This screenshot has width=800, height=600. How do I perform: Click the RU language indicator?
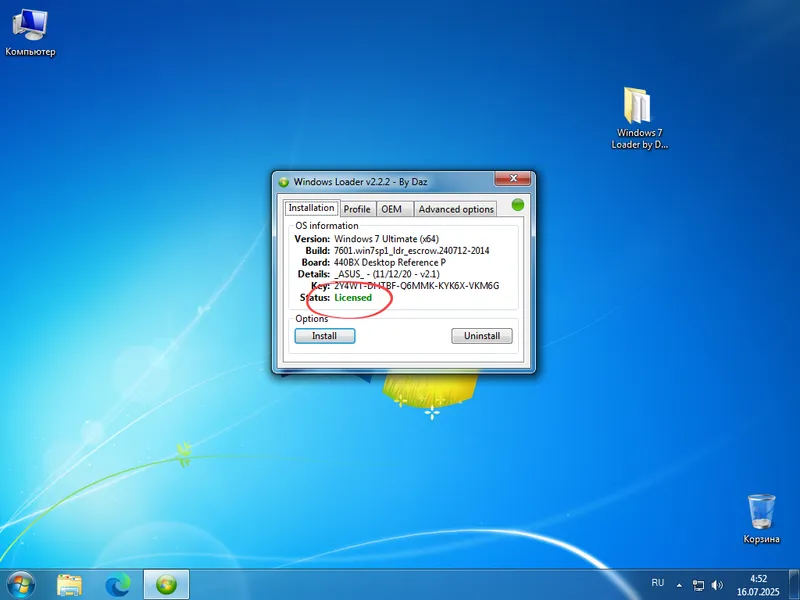[658, 583]
